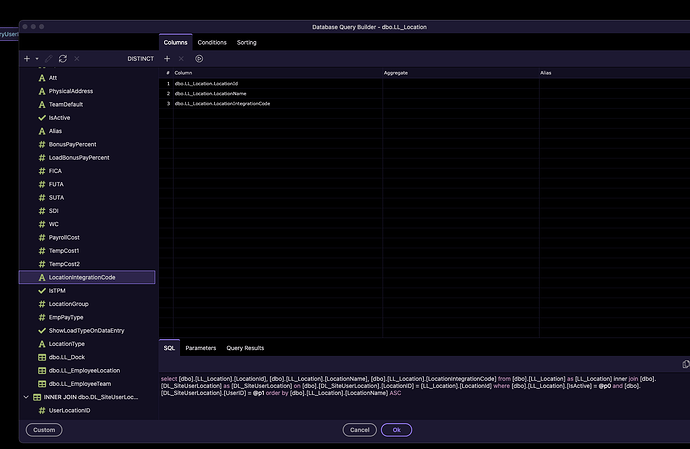Click the Ok button
The width and height of the screenshot is (690, 449).
tap(396, 430)
